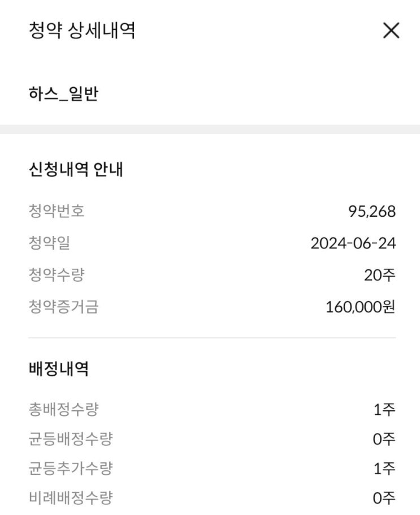420x515 pixels.
Task: Click the 청약 상세내역 title
Action: pyautogui.click(x=81, y=31)
